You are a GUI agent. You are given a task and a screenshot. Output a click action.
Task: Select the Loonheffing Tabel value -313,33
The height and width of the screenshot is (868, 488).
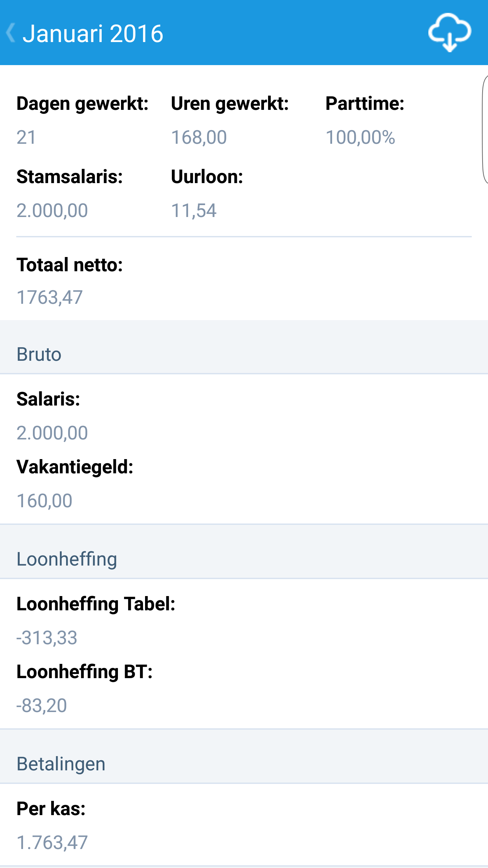click(x=47, y=638)
